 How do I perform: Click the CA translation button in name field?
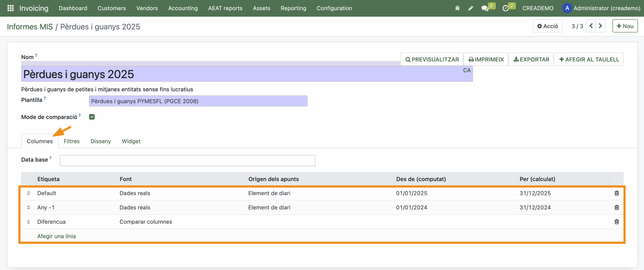[467, 71]
